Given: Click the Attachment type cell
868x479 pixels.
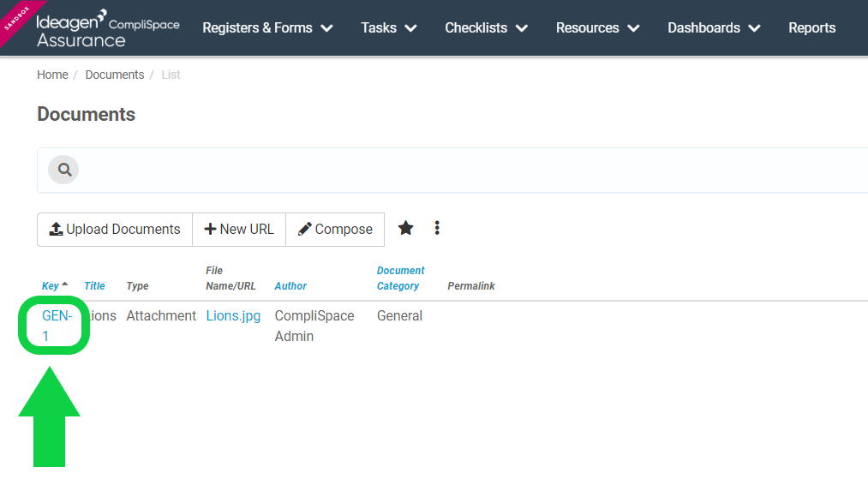Looking at the screenshot, I should tap(161, 315).
